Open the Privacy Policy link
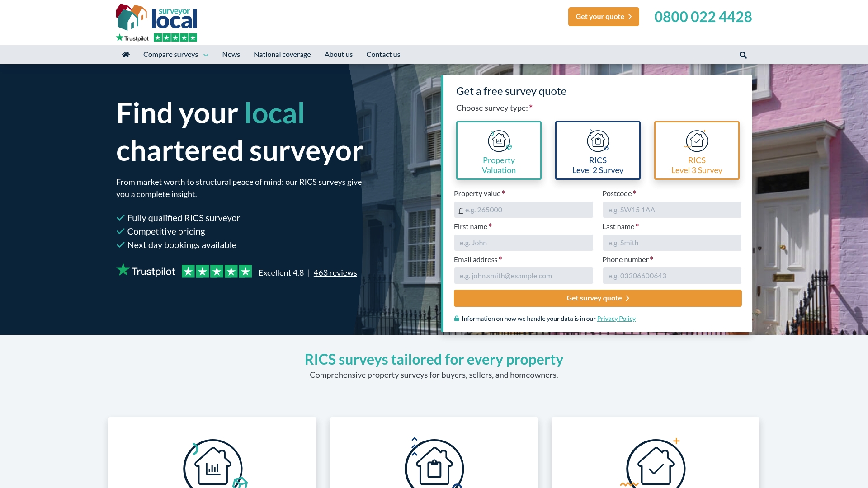The width and height of the screenshot is (868, 488). tap(616, 319)
